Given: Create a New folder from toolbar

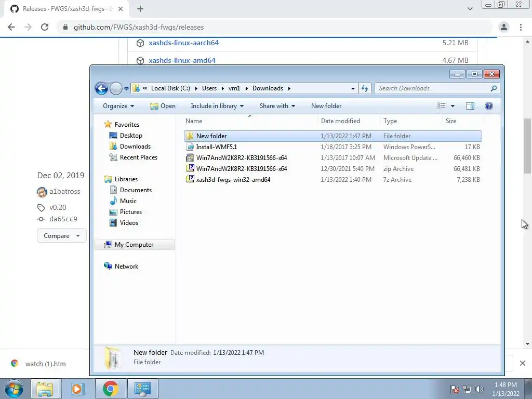Looking at the screenshot, I should tap(326, 106).
